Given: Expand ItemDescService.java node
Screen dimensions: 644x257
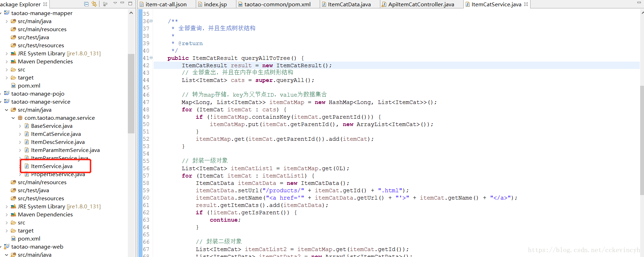Looking at the screenshot, I should tap(20, 142).
